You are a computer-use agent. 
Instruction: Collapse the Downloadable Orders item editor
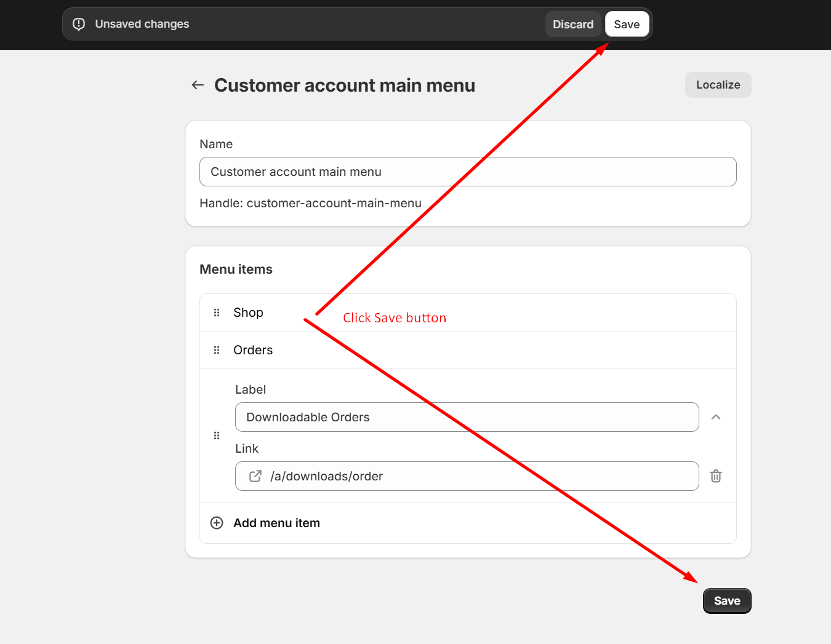(716, 417)
